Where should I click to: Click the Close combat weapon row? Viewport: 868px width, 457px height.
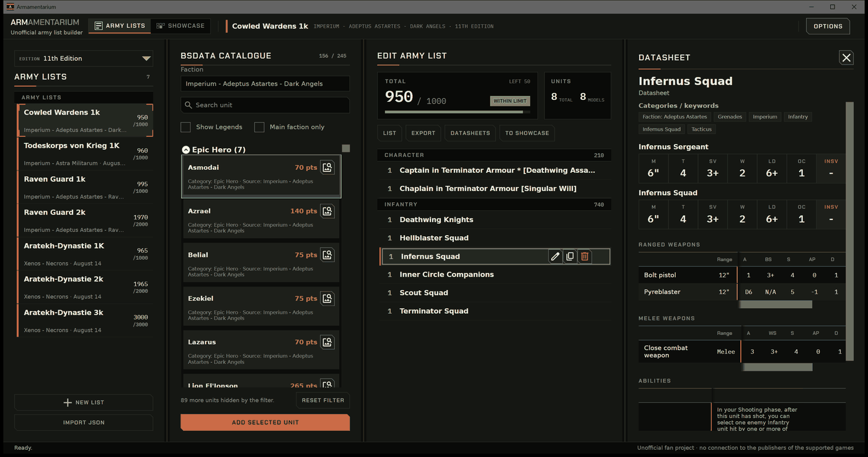coord(742,352)
